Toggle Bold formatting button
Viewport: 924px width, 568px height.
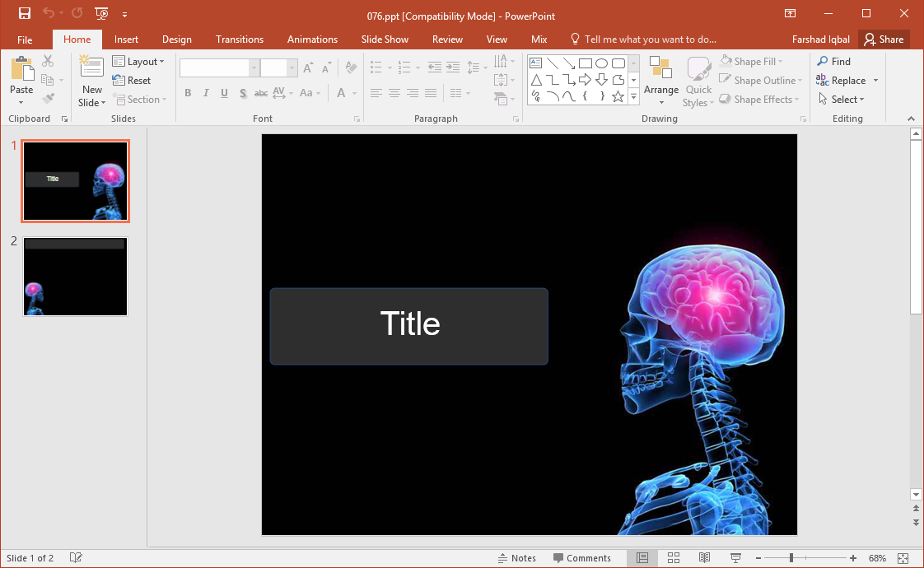[188, 93]
